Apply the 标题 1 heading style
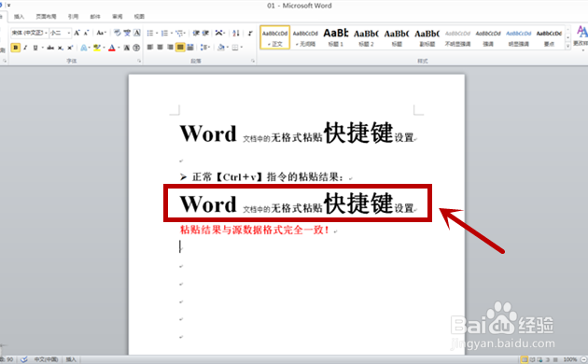 click(x=336, y=37)
